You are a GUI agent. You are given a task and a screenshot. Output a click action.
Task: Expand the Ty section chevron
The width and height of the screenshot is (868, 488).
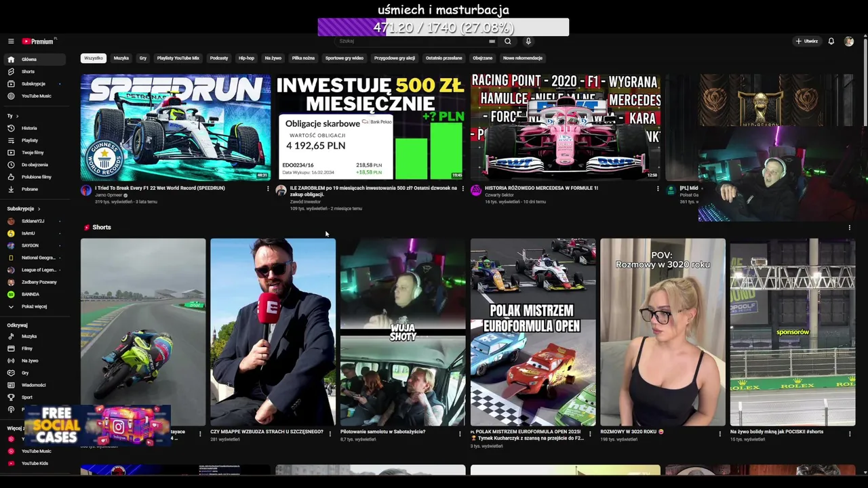[16, 116]
